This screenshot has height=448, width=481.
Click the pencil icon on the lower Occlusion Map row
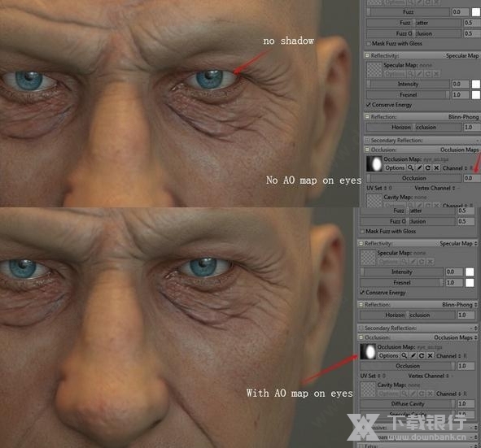click(413, 355)
